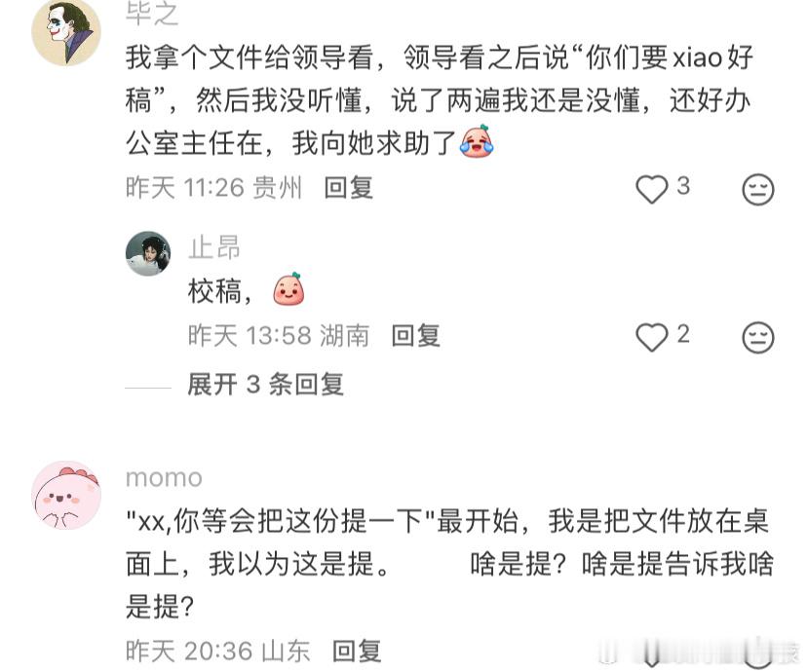This screenshot has width=807, height=672.
Task: Reply to momo's comment from 山东
Action: [357, 652]
